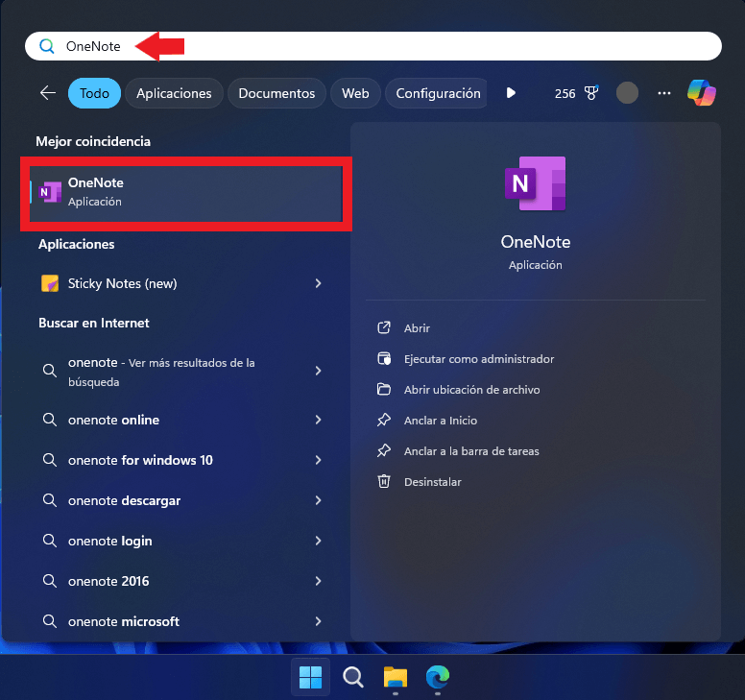This screenshot has height=700, width=745.
Task: Open 'onenote - Ver más resultados' web search
Action: pyautogui.click(x=180, y=372)
